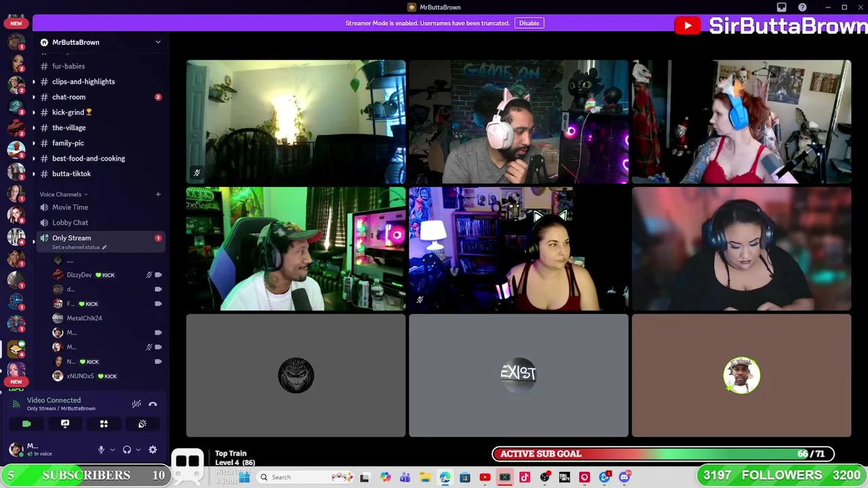Focus the red-haired woman's video tile
Screen dimensions: 868x488
[x=741, y=122]
